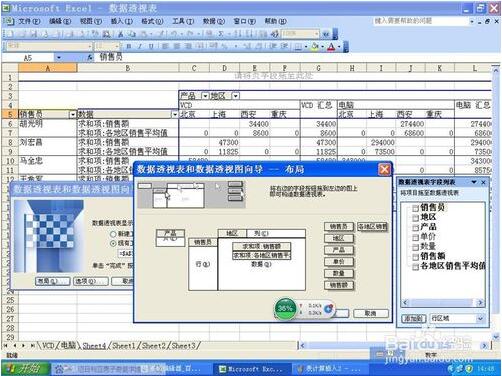Click the Redo icon in toolbar

190,34
